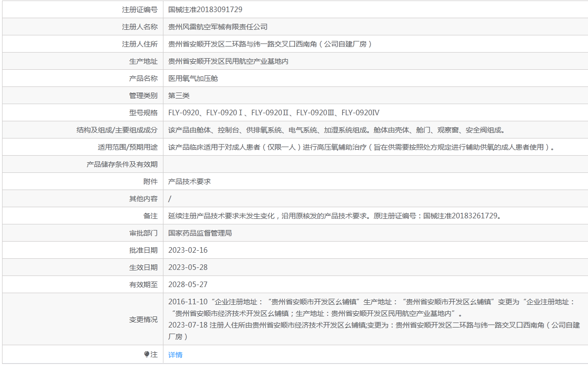This screenshot has height=370, width=588.
Task: Click the 注册人住所 address value
Action: click(x=270, y=44)
